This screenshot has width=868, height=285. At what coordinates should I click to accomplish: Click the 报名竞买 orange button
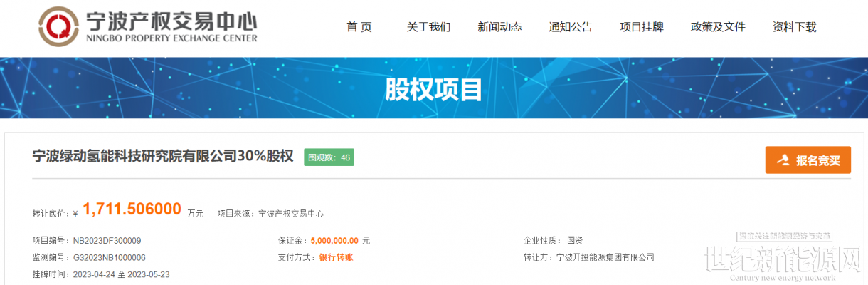(808, 160)
